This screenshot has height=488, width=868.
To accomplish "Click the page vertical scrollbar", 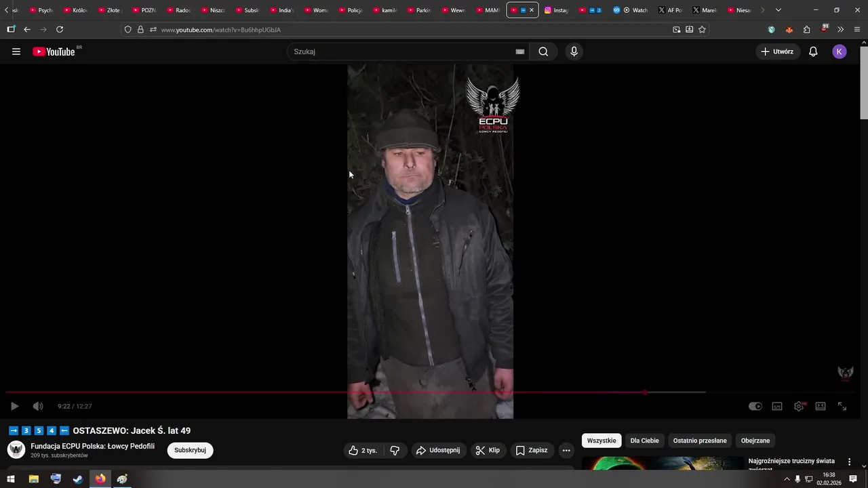I will (x=863, y=81).
